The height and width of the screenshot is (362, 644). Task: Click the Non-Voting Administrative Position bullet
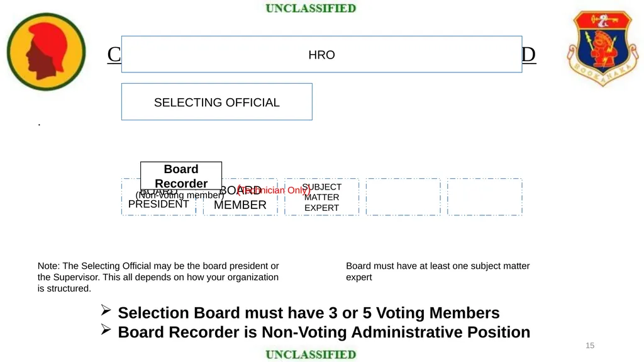[324, 332]
